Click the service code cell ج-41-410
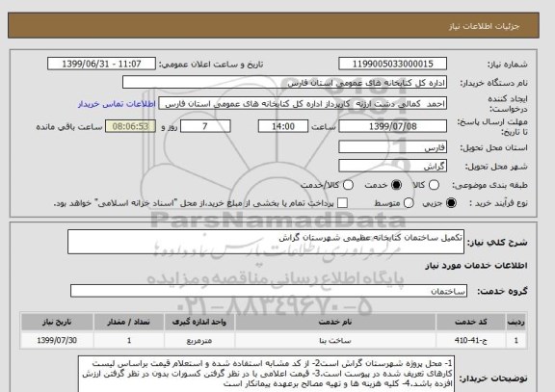Image resolution: width=555 pixels, height=392 pixels. [x=471, y=340]
